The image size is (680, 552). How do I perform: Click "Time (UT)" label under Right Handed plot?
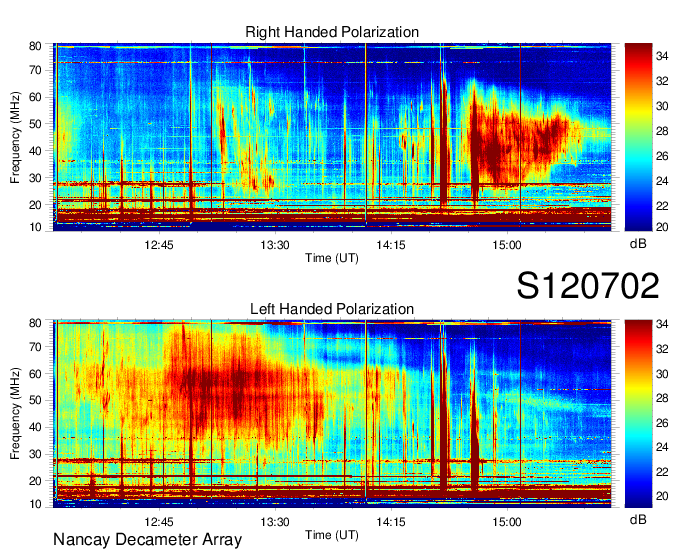332,258
